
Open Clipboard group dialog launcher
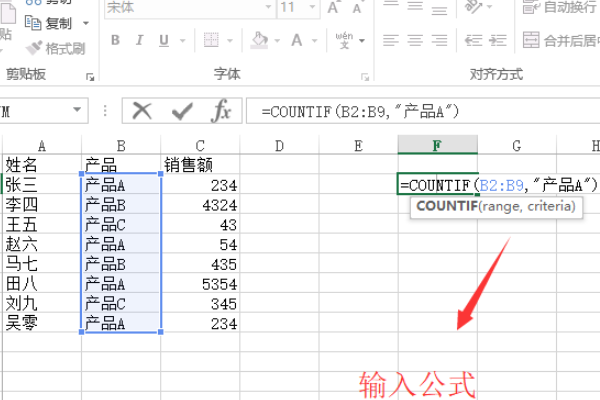(90, 77)
